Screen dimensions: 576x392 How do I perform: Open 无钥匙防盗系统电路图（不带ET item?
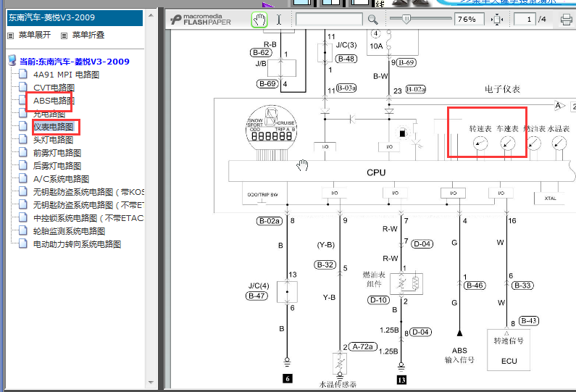coord(88,205)
